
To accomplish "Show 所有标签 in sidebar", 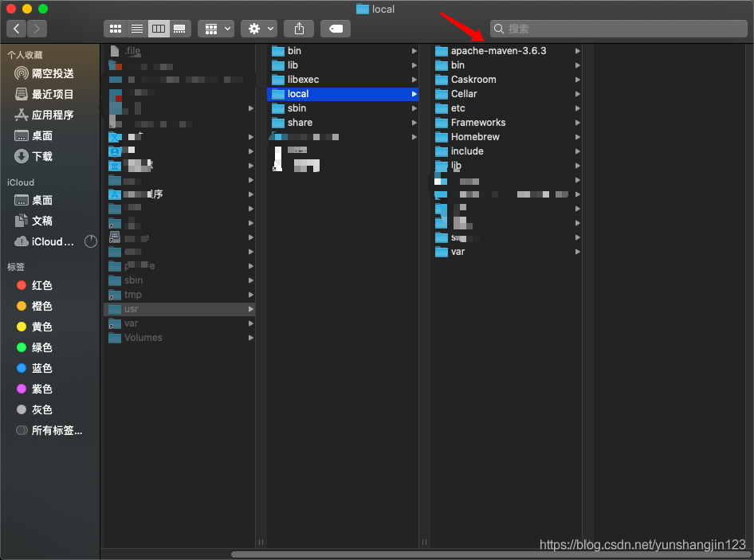I will pyautogui.click(x=50, y=430).
